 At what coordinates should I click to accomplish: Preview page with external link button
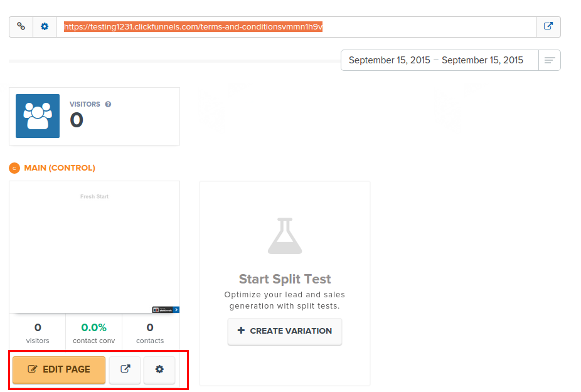[125, 369]
